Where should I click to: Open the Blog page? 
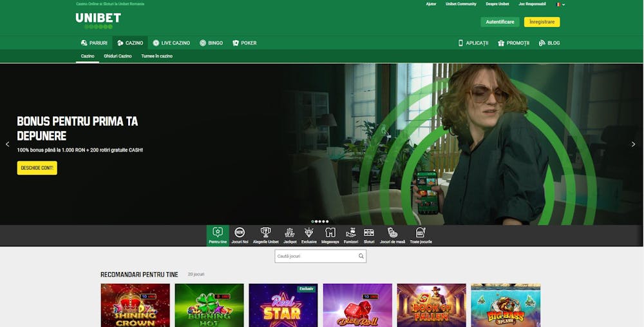click(x=549, y=43)
